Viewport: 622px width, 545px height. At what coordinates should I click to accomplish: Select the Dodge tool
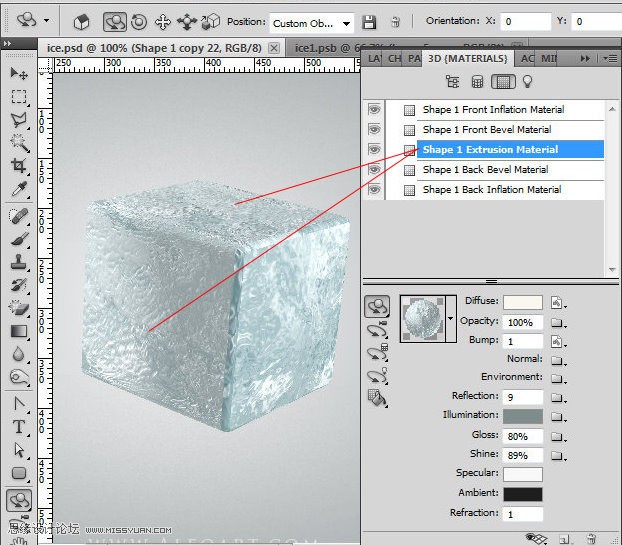19,377
